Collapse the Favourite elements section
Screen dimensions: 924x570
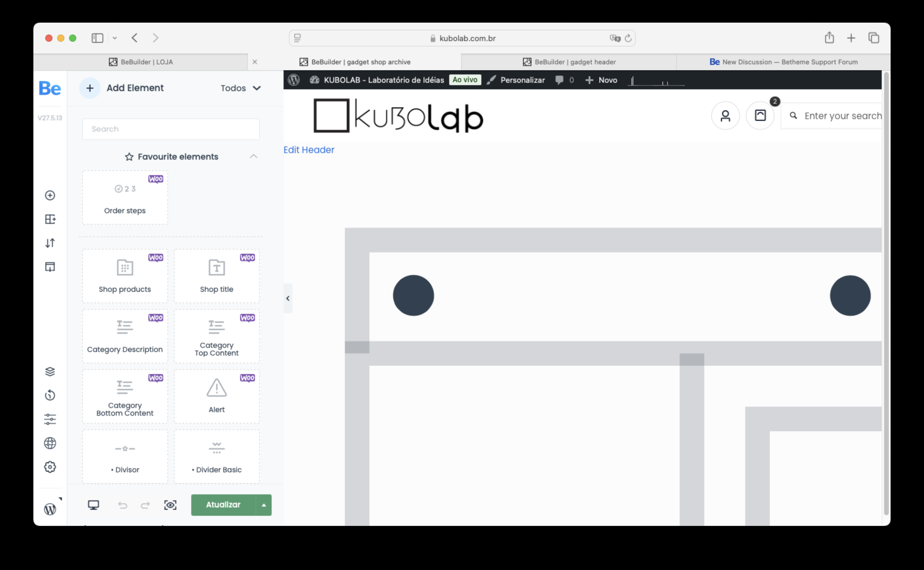point(254,156)
